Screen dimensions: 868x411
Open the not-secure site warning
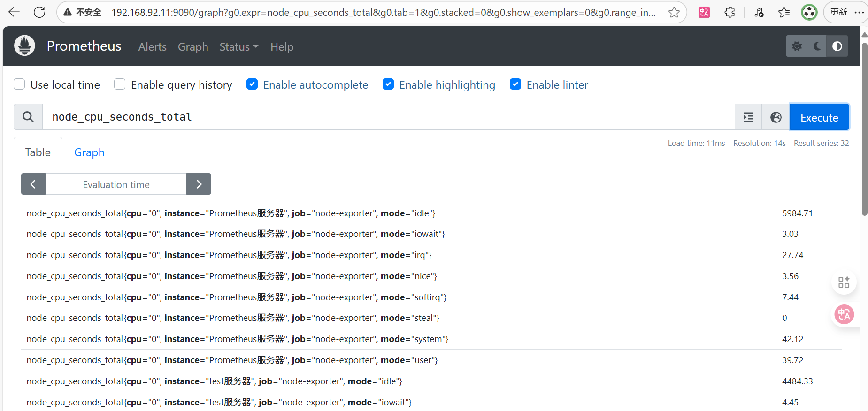pos(83,12)
